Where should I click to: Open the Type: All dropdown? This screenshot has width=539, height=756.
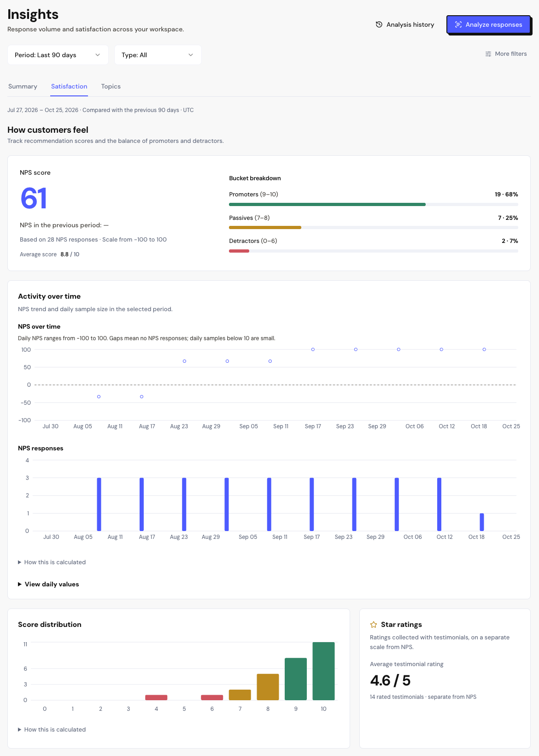point(158,55)
